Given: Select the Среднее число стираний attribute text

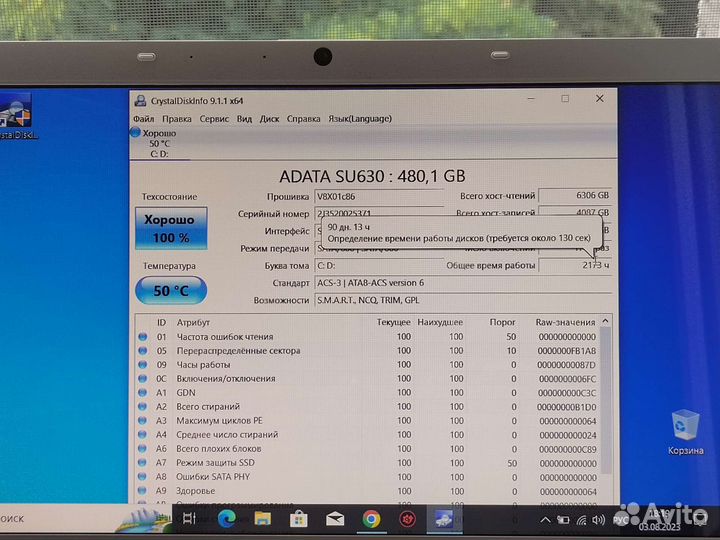Looking at the screenshot, I should 227,434.
